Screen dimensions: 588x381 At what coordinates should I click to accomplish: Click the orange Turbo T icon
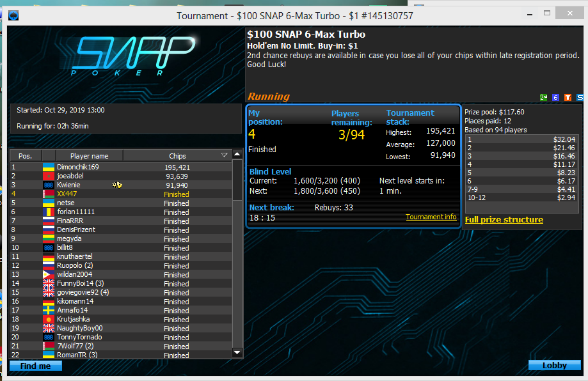[568, 97]
